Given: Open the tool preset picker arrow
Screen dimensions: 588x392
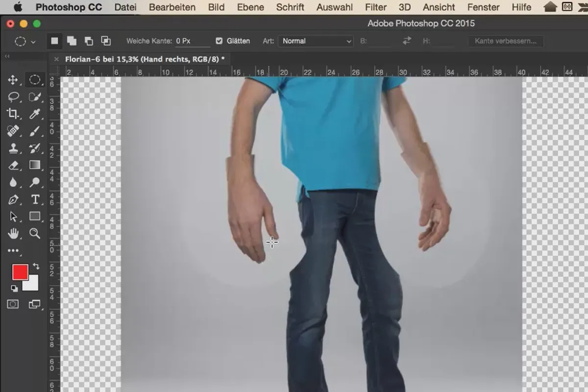Looking at the screenshot, I should tap(33, 42).
